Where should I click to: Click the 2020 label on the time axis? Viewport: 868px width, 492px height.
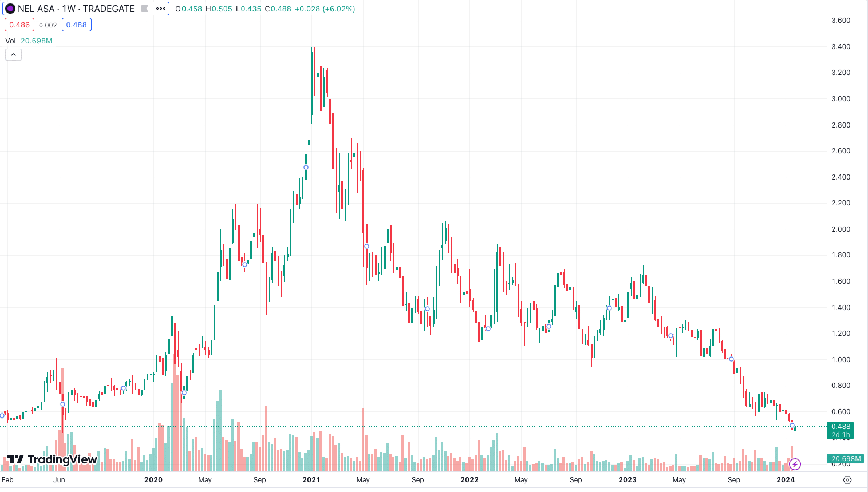click(153, 480)
